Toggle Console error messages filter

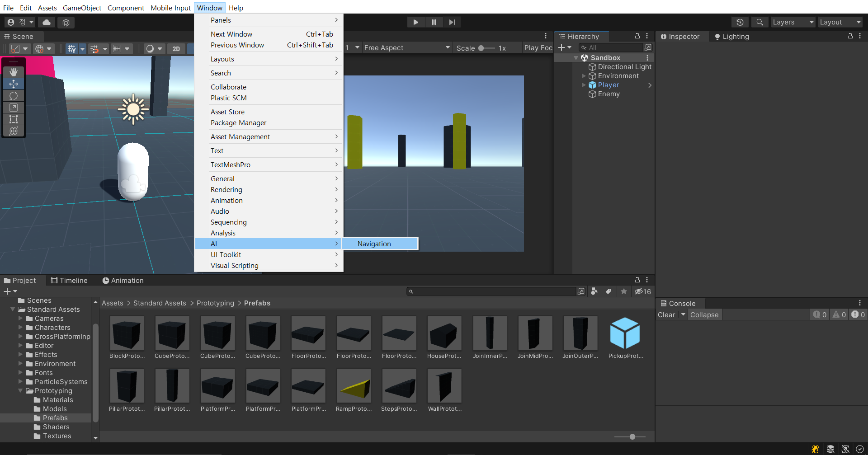[x=858, y=315]
